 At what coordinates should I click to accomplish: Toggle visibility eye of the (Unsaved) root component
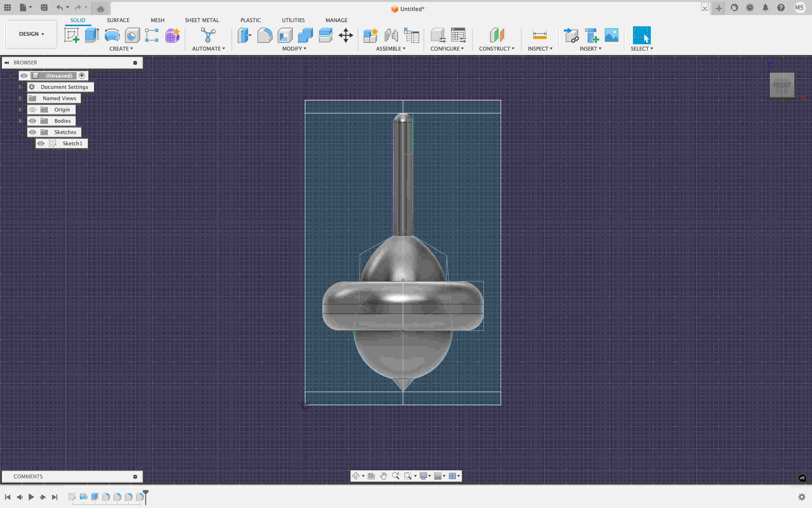click(x=24, y=75)
